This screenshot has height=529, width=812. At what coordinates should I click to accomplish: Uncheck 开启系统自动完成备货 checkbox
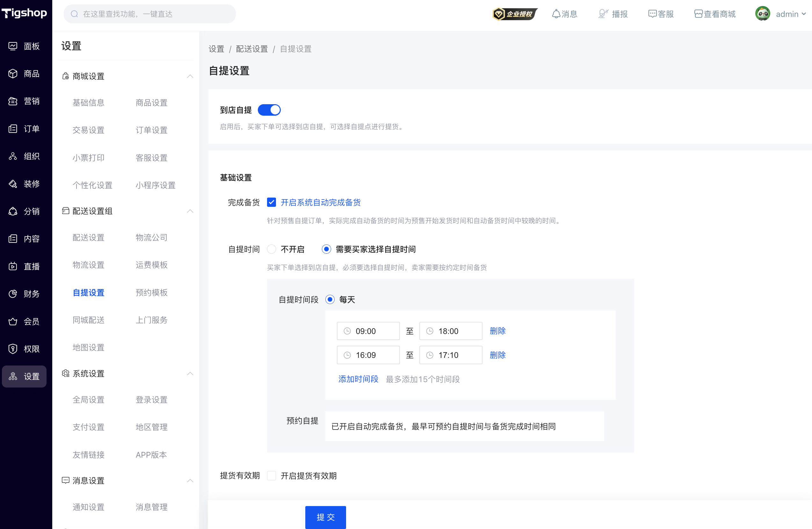coord(272,202)
